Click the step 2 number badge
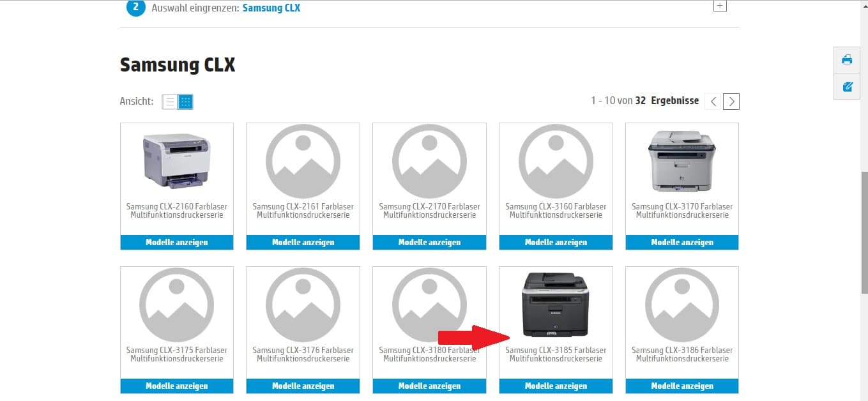Screen dimensions: 868x401 pos(135,7)
